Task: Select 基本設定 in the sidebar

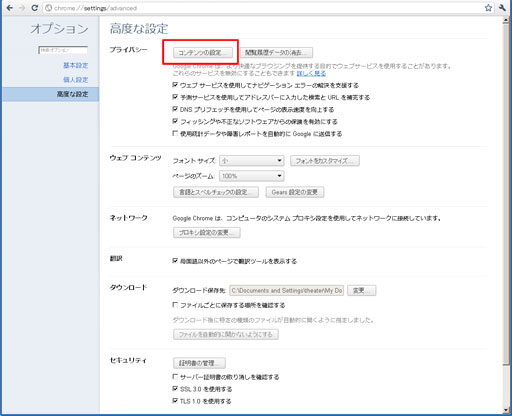Action: coord(76,65)
